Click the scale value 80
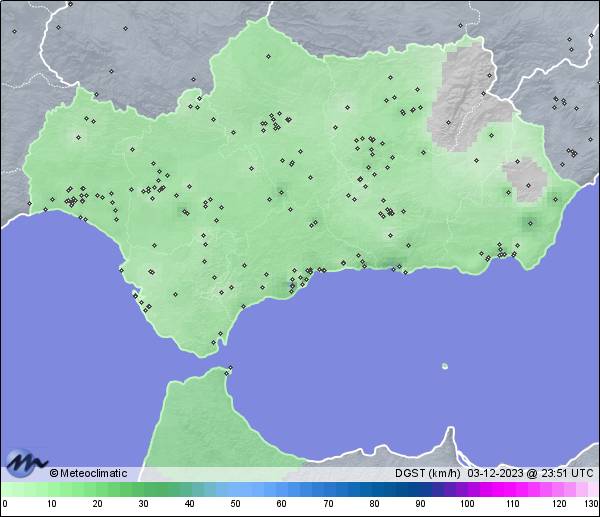 pyautogui.click(x=374, y=504)
